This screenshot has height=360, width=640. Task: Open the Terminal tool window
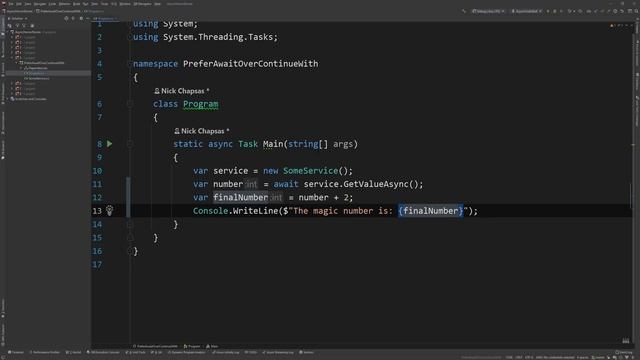tap(16, 352)
